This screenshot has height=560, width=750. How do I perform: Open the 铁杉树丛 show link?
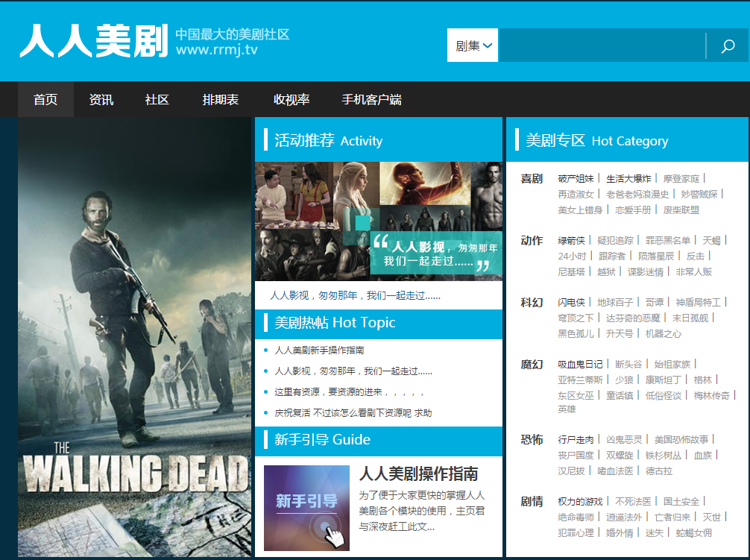(x=664, y=456)
